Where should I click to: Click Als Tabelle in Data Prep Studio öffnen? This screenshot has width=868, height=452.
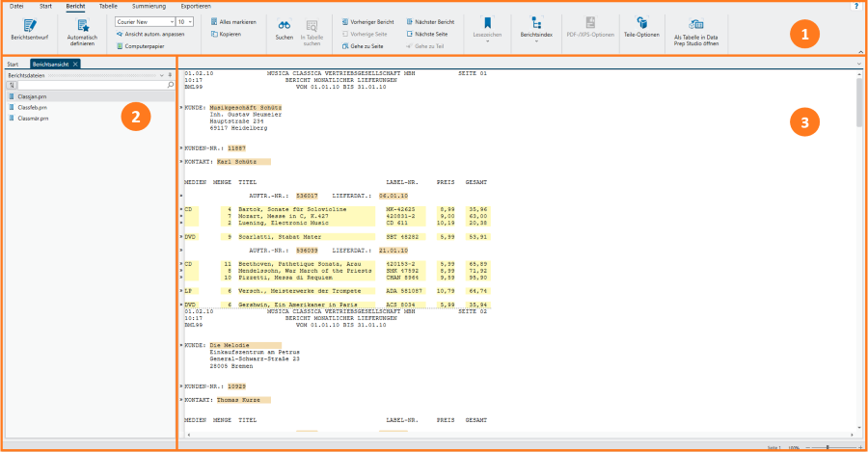point(695,32)
